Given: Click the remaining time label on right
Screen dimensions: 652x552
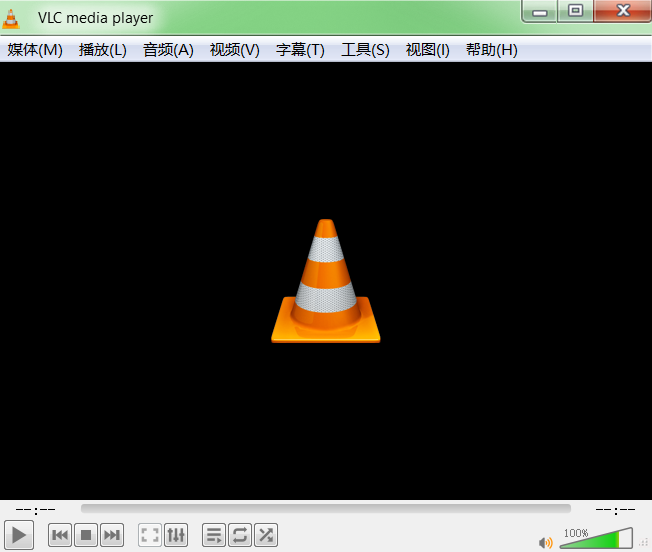Looking at the screenshot, I should tap(615, 509).
